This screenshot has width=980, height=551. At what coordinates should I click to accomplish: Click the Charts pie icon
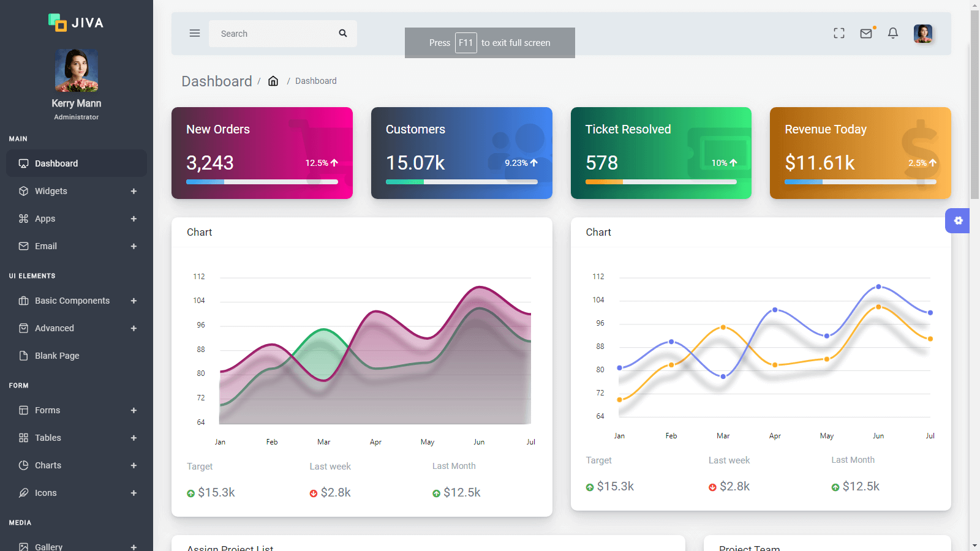click(x=24, y=465)
